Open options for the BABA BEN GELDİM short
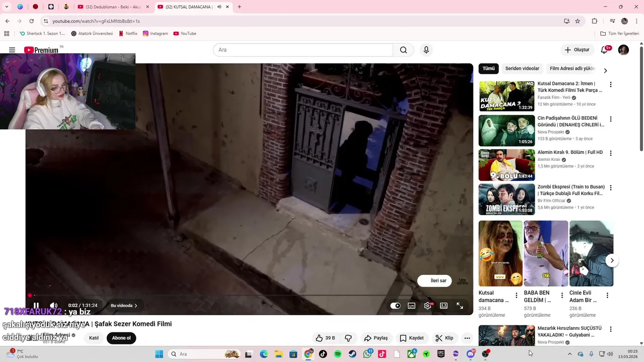 point(562,295)
